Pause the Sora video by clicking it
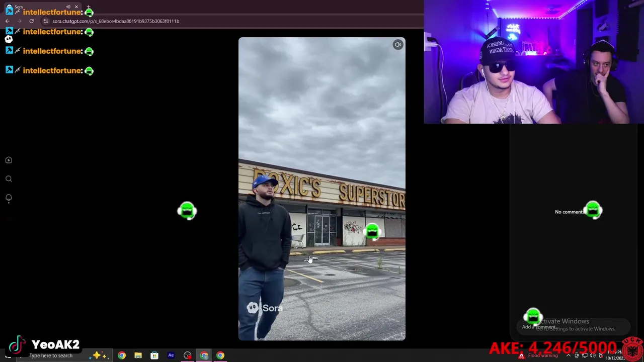The height and width of the screenshot is (362, 644). click(322, 189)
